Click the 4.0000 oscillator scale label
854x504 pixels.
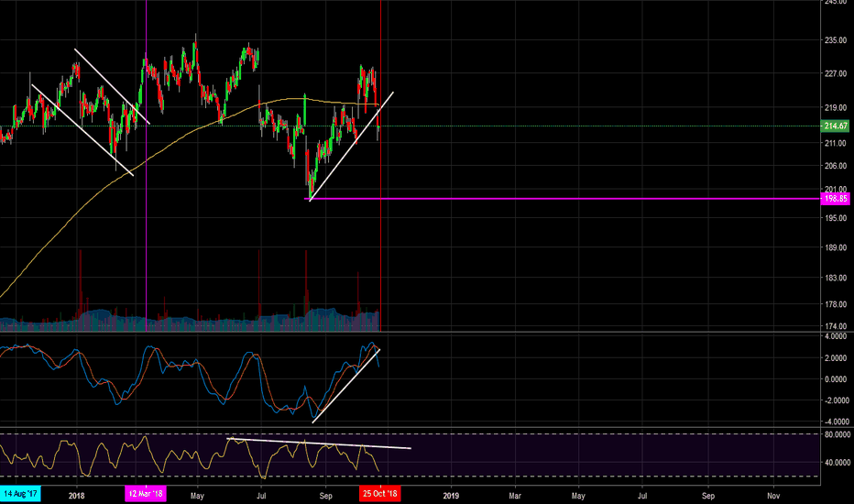(x=838, y=336)
